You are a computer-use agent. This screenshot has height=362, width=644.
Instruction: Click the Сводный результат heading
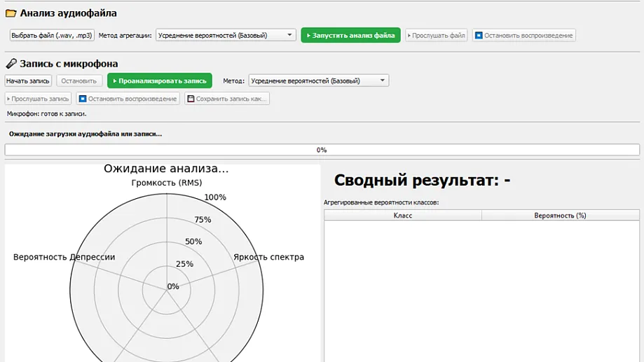(x=422, y=181)
